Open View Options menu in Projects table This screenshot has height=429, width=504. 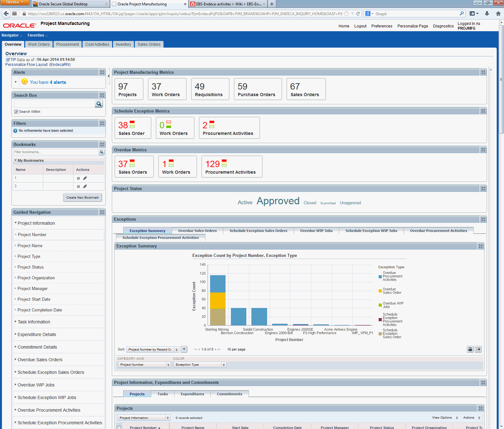point(445,418)
